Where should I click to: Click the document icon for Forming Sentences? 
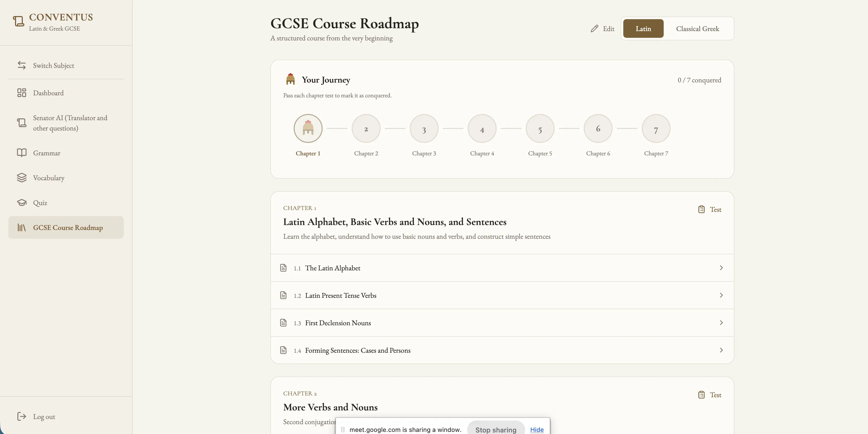[x=283, y=350]
